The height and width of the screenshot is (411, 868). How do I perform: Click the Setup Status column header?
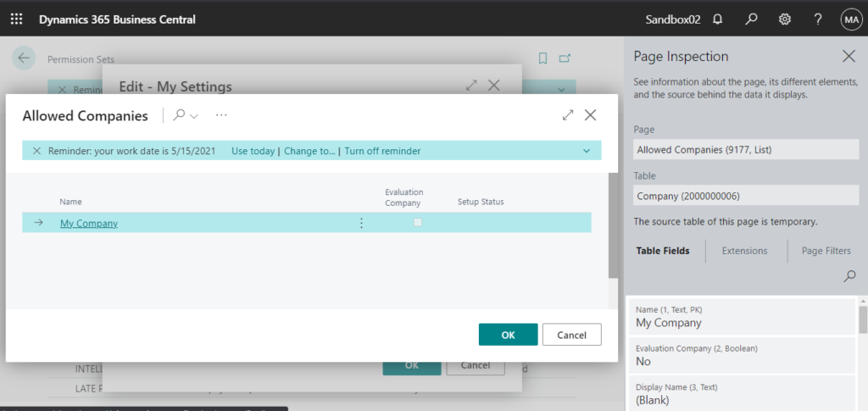click(481, 202)
